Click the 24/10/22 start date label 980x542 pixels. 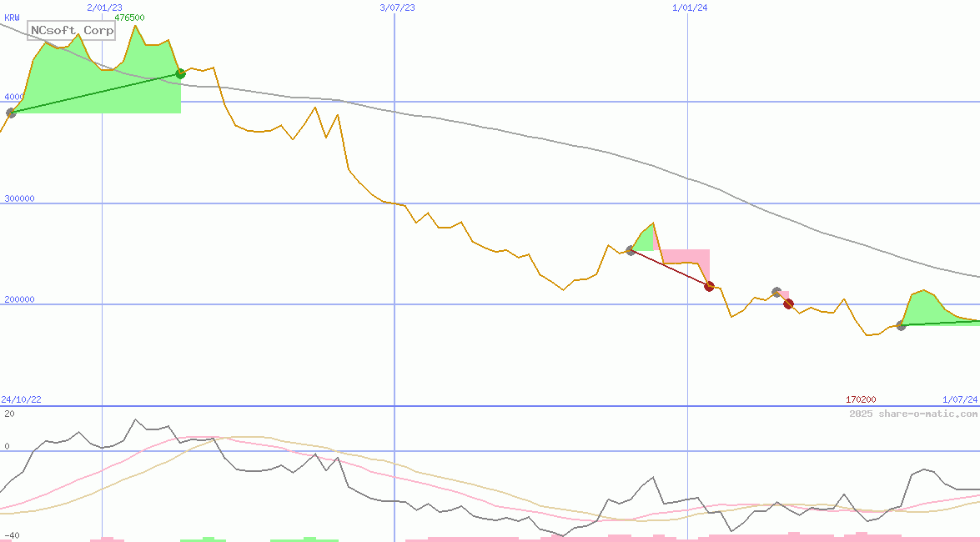coord(21,400)
